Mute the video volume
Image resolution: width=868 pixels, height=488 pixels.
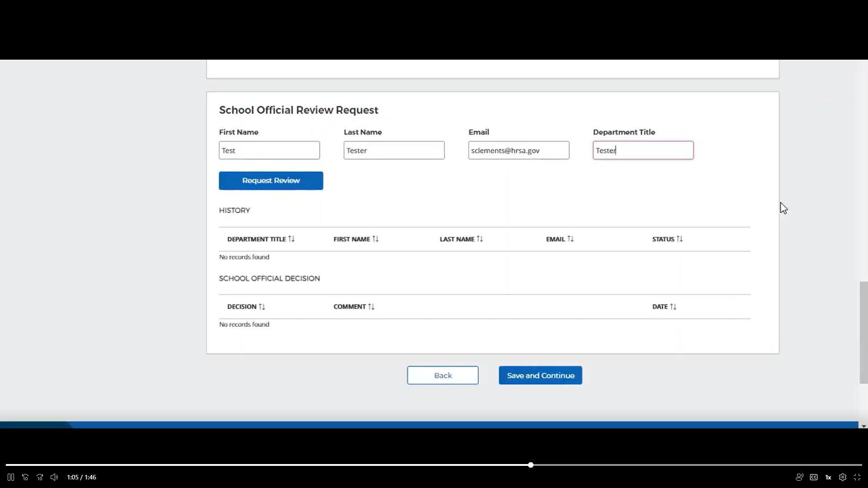coord(54,477)
